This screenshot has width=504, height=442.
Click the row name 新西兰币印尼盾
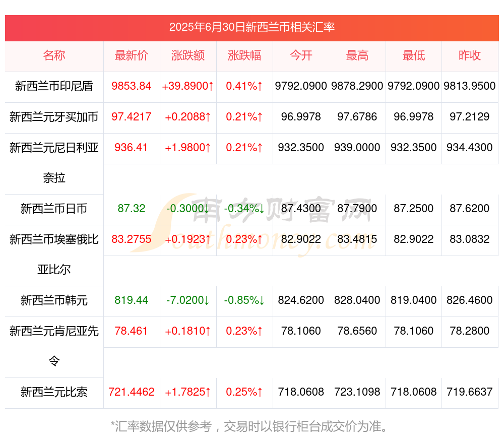pos(54,86)
